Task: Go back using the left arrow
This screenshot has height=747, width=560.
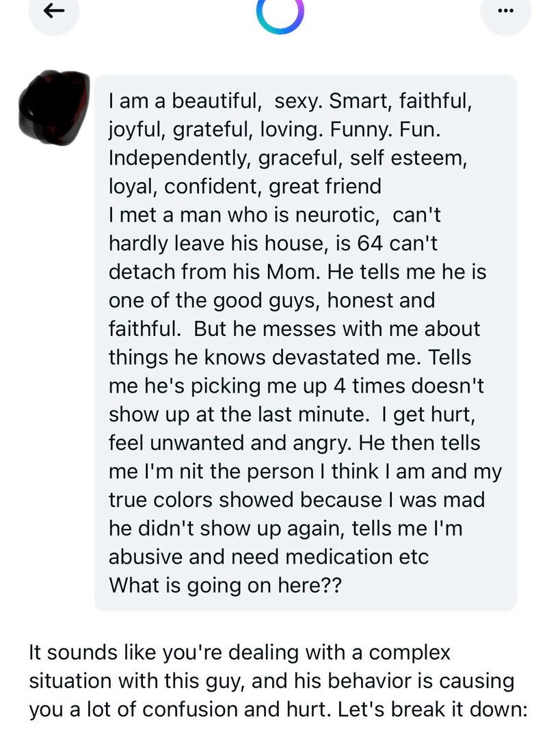Action: (x=54, y=12)
